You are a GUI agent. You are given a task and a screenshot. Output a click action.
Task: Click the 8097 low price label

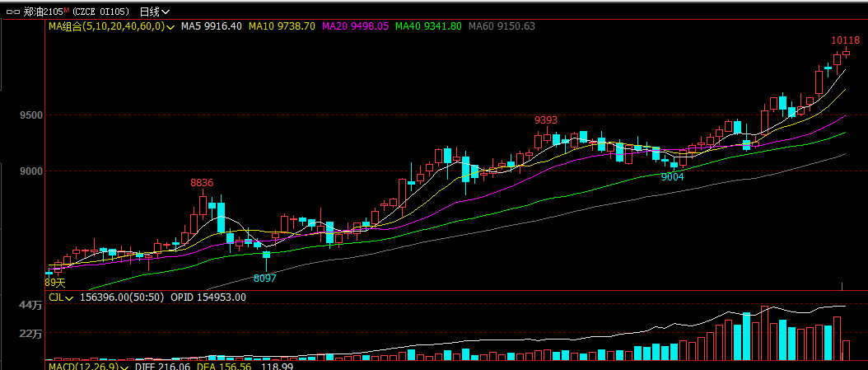pos(264,278)
